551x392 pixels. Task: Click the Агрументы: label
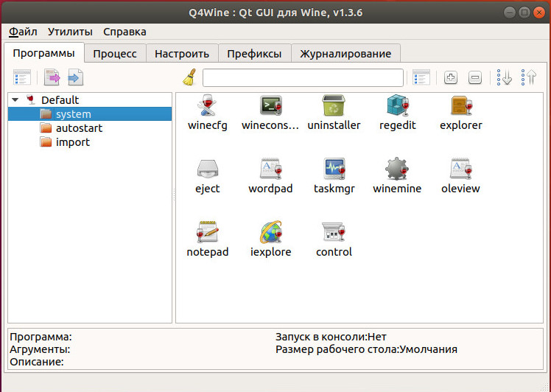pyautogui.click(x=40, y=349)
